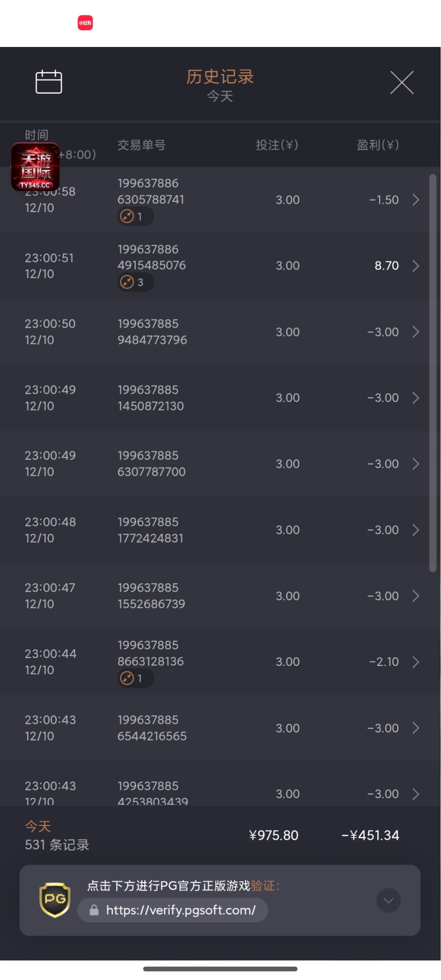Viewport: 441px width, 980px height.
Task: Tap the small red app logo at top
Action: point(85,23)
